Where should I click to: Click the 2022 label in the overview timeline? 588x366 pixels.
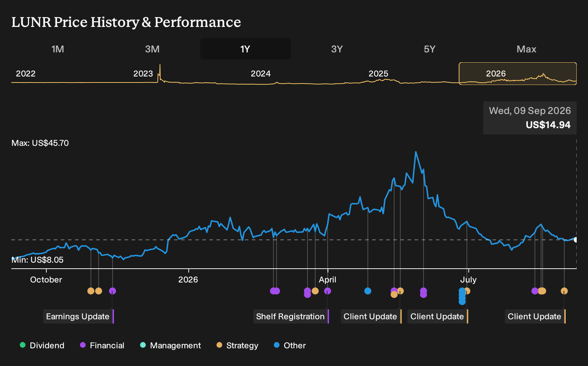(25, 74)
